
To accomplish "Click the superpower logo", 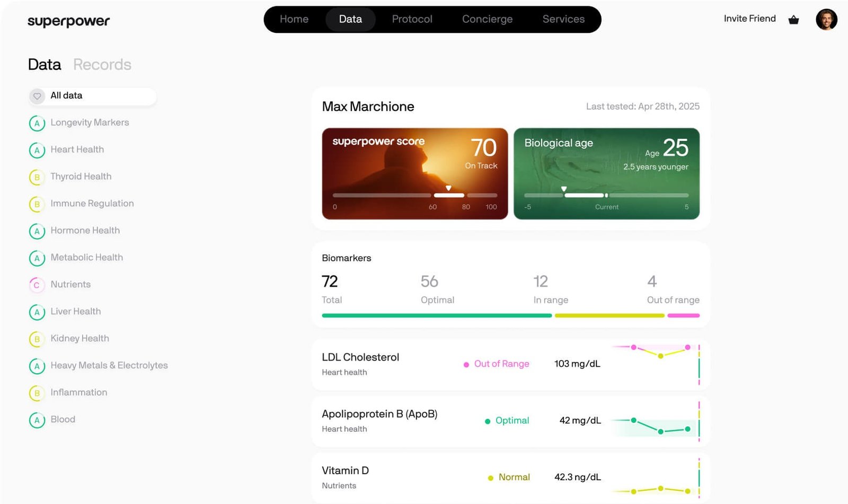I will [x=68, y=21].
